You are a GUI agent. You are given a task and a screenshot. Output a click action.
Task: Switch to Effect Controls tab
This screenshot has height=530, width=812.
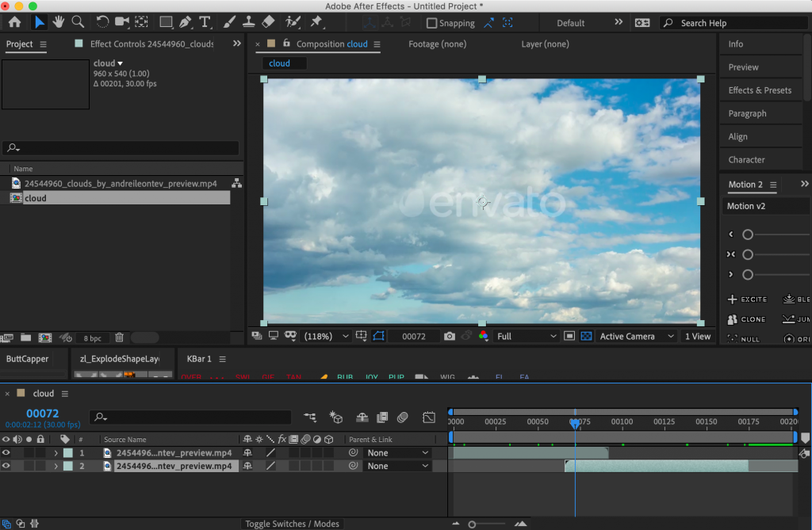coord(151,44)
